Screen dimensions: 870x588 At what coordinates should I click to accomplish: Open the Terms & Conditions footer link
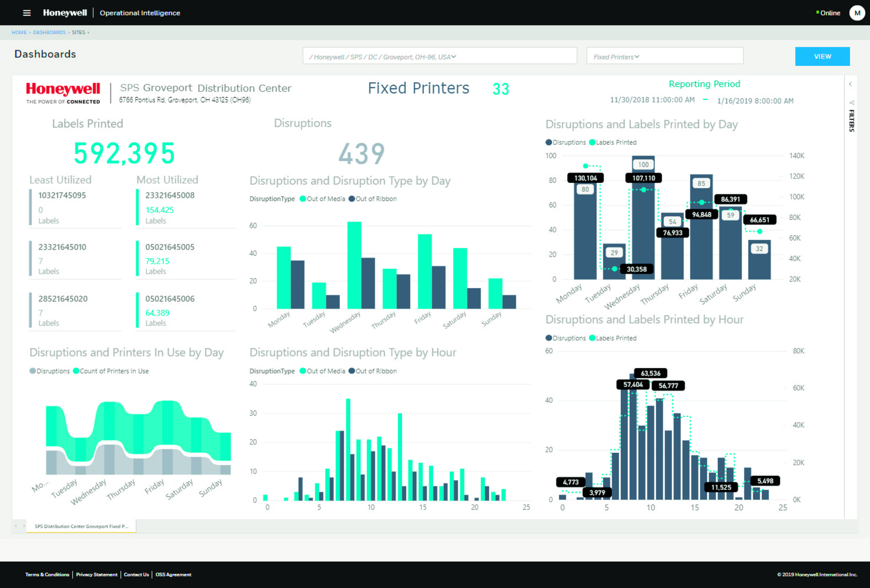click(x=47, y=575)
